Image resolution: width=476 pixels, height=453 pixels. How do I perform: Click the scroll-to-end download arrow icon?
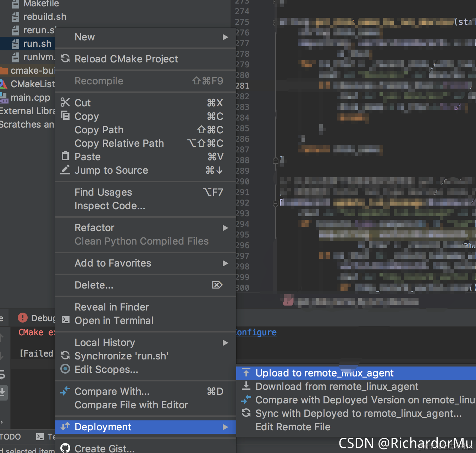(3, 392)
